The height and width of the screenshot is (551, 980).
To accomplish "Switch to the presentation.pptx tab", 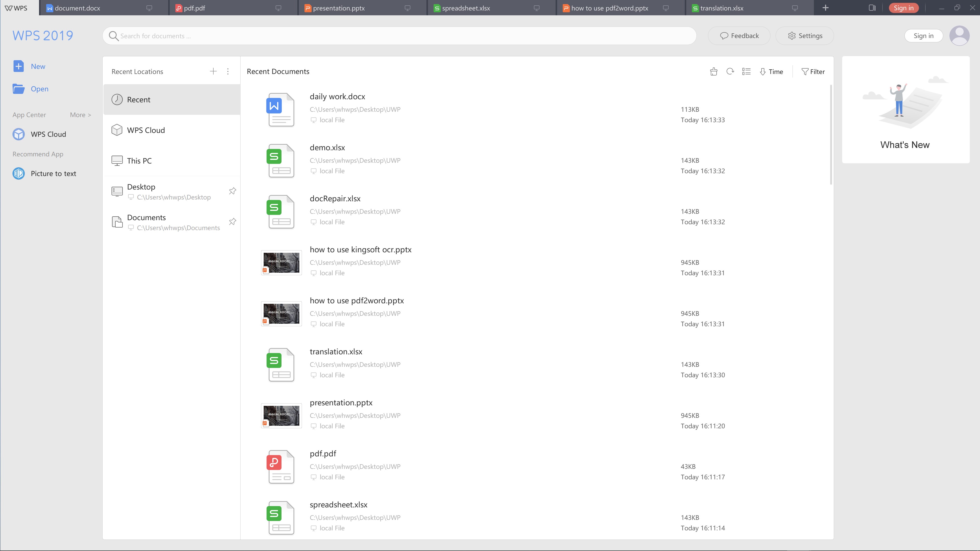I will click(339, 8).
